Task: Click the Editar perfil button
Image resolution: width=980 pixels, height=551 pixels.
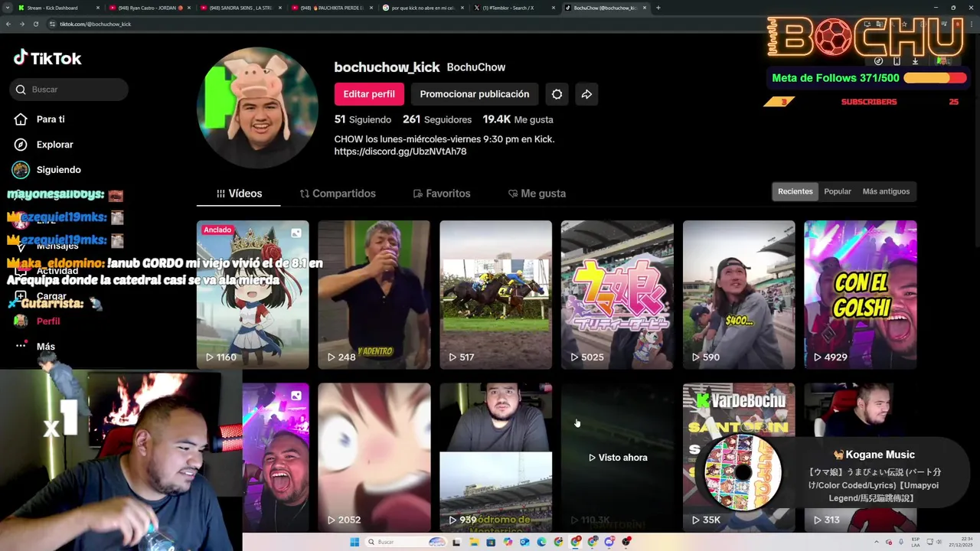Action: pyautogui.click(x=369, y=94)
